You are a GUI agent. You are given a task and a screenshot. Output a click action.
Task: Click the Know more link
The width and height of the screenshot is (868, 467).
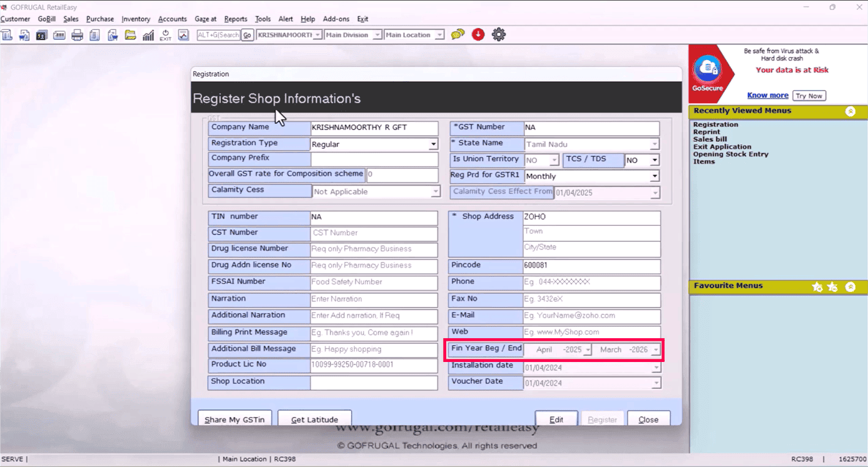767,96
